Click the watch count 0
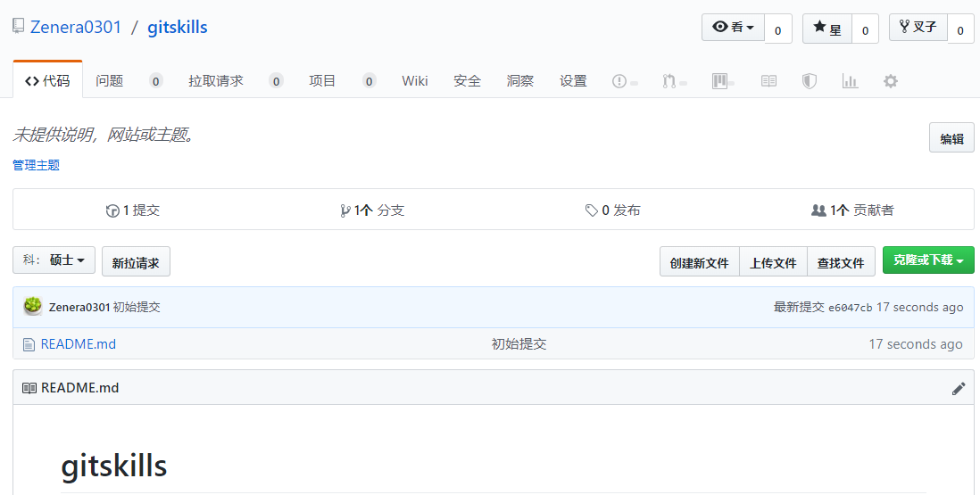This screenshot has width=980, height=495. pyautogui.click(x=778, y=29)
